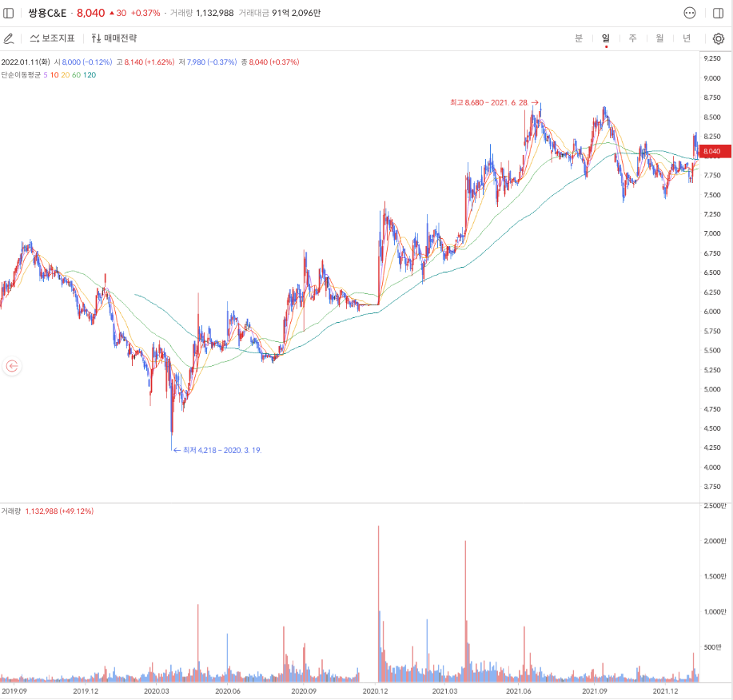Viewport: 733px width, 700px height.
Task: Open 매매전략 trading strategy menu
Action: coord(114,38)
